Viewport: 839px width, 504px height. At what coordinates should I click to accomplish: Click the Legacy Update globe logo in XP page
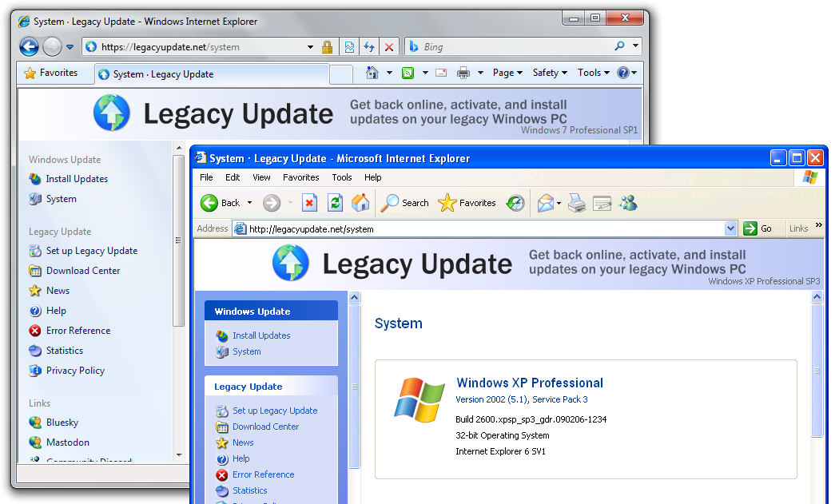[291, 263]
